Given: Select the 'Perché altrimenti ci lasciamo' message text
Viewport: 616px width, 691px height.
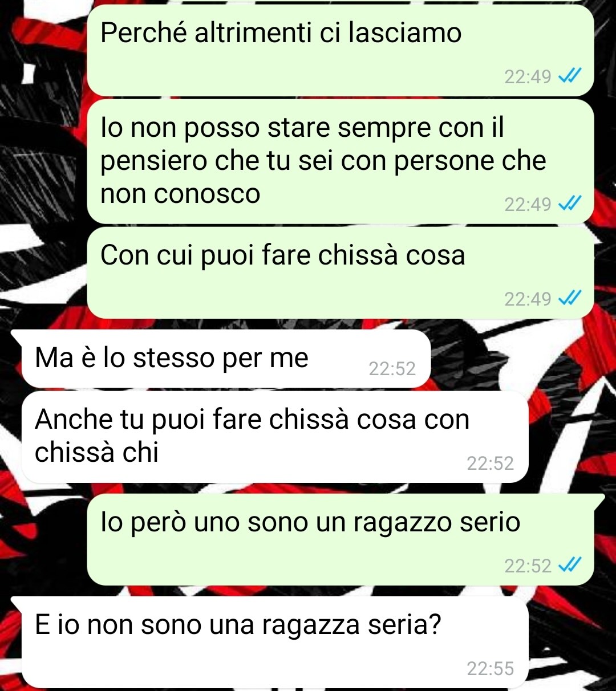Looking at the screenshot, I should point(281,33).
